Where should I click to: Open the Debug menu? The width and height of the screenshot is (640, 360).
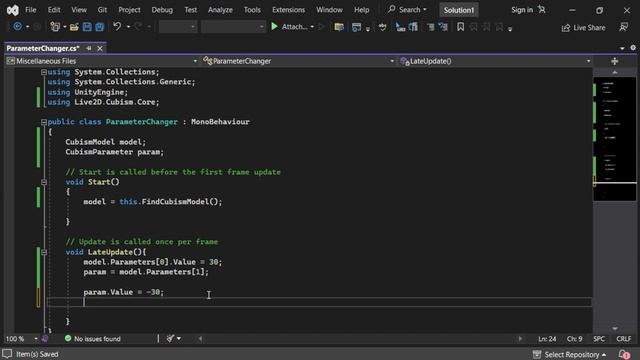tap(162, 10)
